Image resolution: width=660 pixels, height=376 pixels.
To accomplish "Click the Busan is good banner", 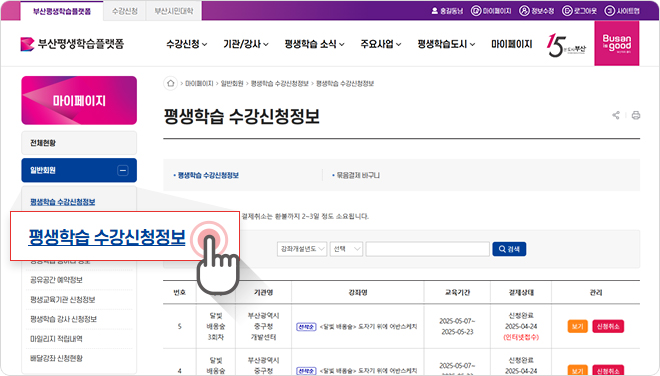I will click(617, 43).
